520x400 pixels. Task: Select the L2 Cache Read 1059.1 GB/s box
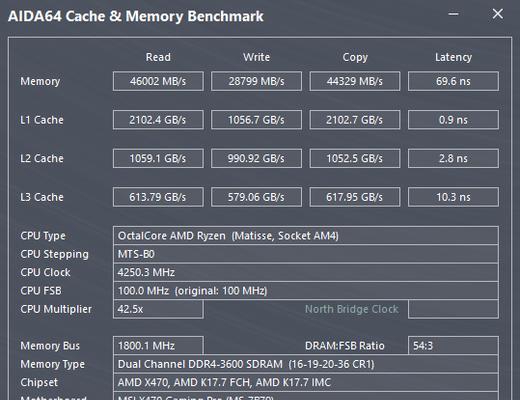[158, 158]
